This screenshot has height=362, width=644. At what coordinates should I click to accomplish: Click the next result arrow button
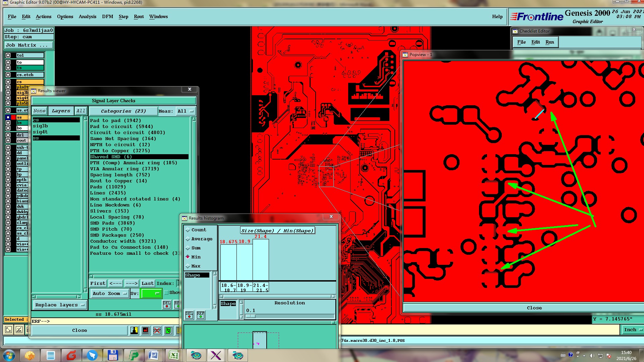[131, 283]
